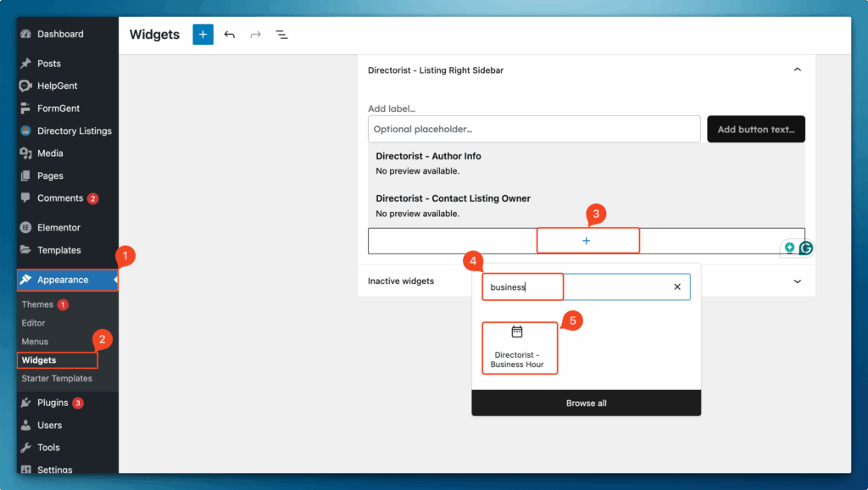Image resolution: width=868 pixels, height=490 pixels.
Task: Open the list view icon in toolbar
Action: 281,35
